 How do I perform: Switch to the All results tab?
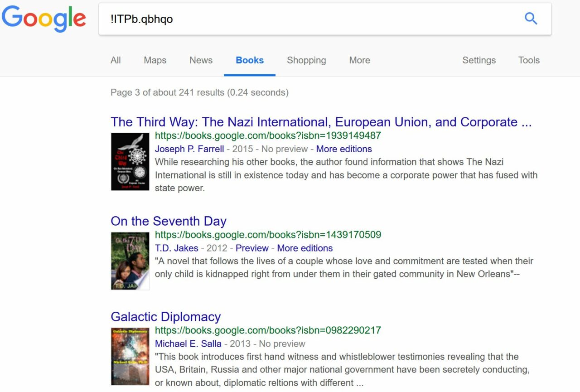click(x=116, y=60)
